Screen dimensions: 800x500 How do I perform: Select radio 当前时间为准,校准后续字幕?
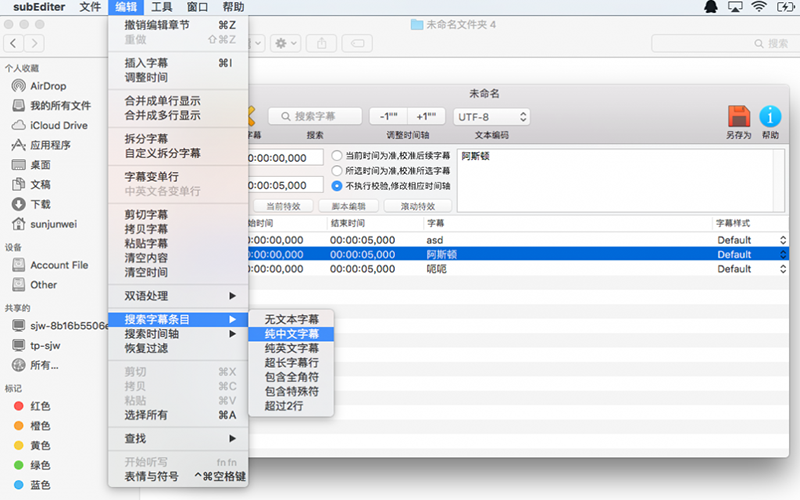[x=337, y=155]
